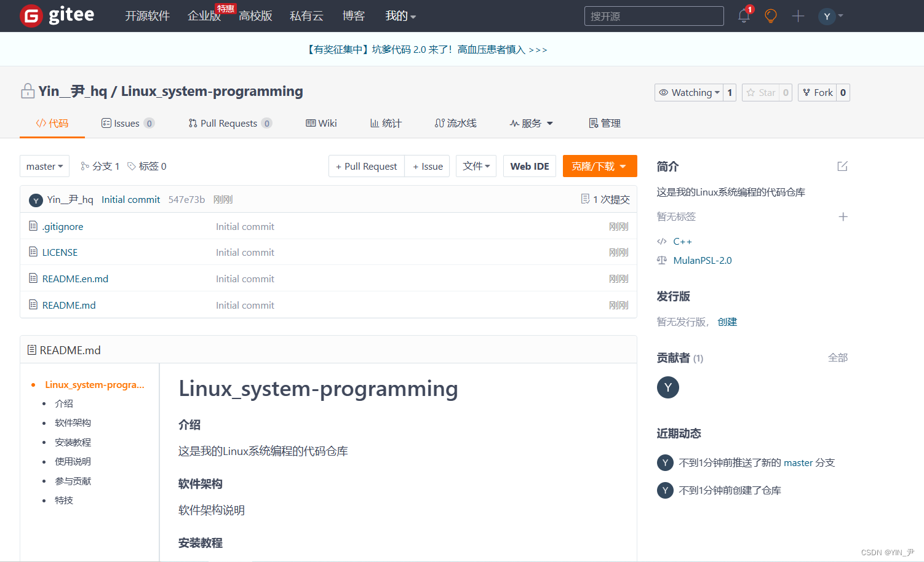Image resolution: width=924 pixels, height=562 pixels.
Task: Expand the 我的 menu in the header
Action: click(x=400, y=16)
